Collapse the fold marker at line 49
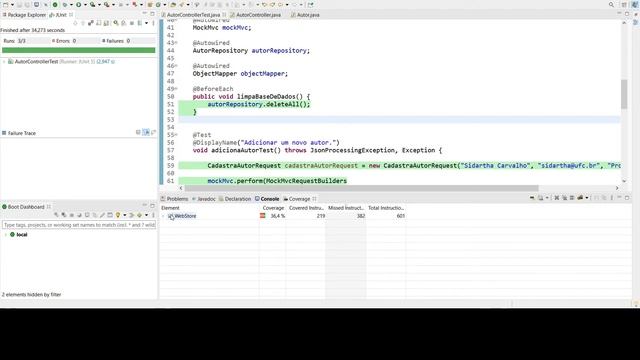The height and width of the screenshot is (360, 640). (176, 89)
